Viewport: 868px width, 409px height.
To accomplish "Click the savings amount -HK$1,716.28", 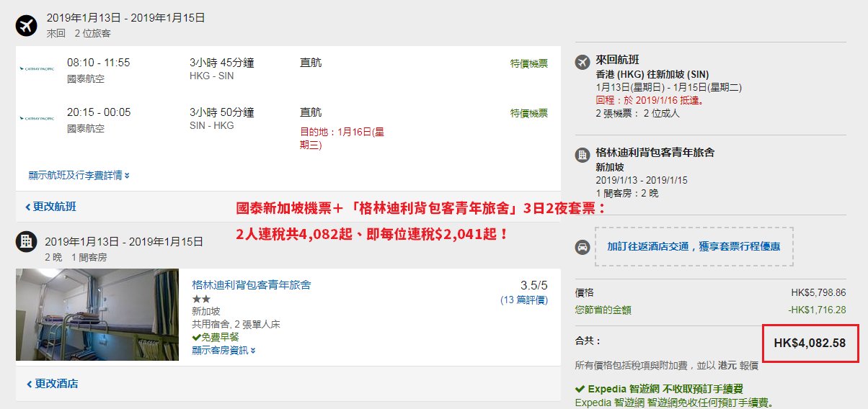I will click(817, 310).
